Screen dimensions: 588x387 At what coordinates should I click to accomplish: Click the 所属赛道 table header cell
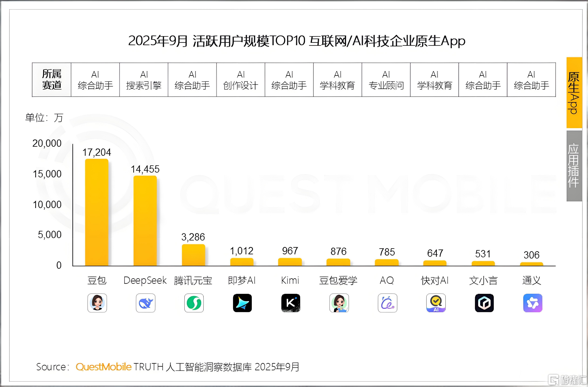point(52,80)
